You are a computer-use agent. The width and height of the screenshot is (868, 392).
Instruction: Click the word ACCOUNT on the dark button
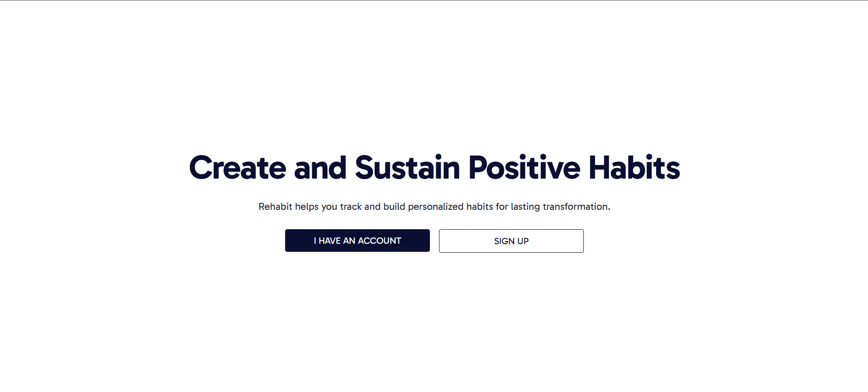coord(379,241)
